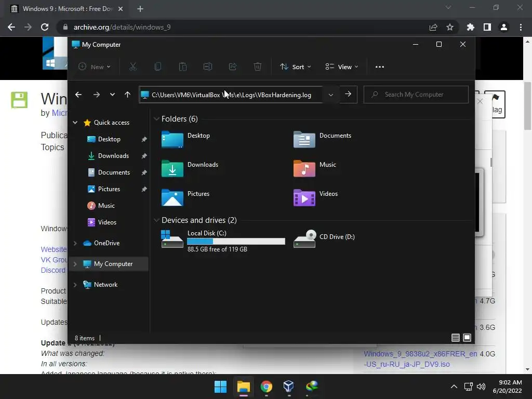
Task: Open the Desktop folder in main pane
Action: (185, 139)
